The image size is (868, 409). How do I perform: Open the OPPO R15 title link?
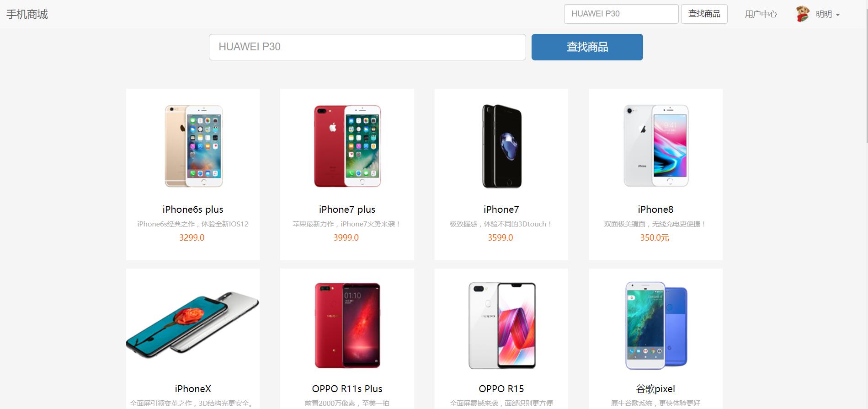tap(501, 388)
